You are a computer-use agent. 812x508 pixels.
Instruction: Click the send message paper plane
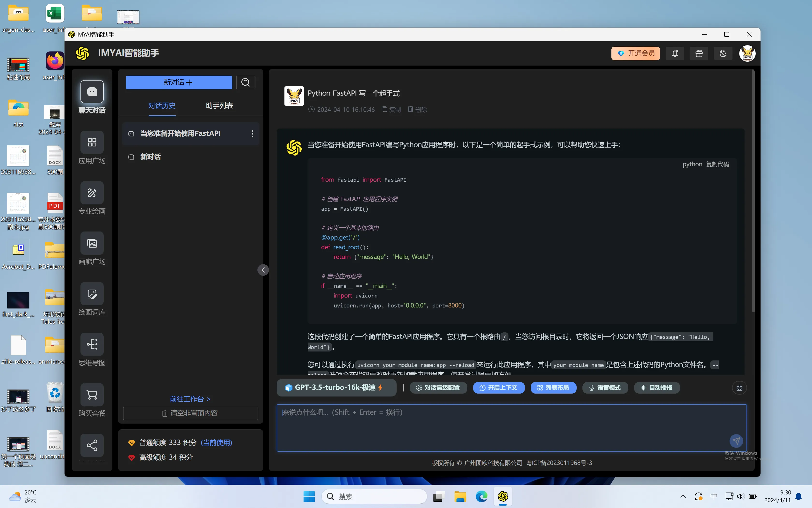[736, 441]
